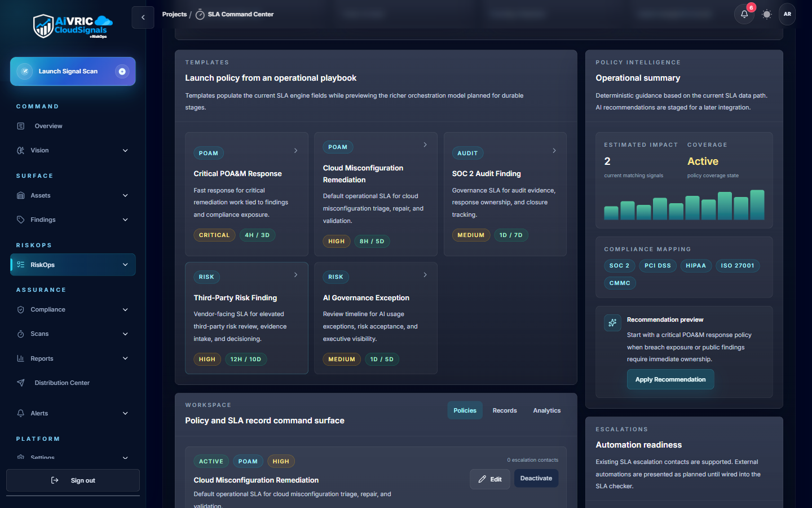Click Launch Signal Scan button
Image resolution: width=812 pixels, height=508 pixels.
(x=73, y=71)
